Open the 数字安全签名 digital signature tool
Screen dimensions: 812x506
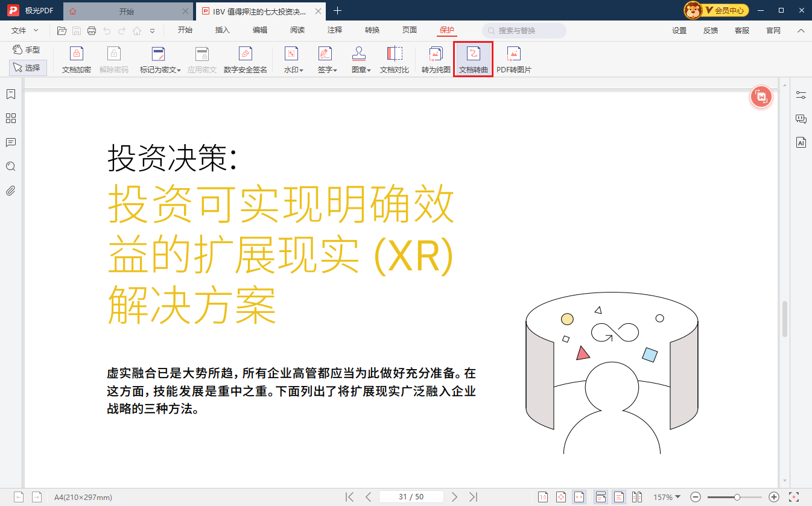(245, 60)
